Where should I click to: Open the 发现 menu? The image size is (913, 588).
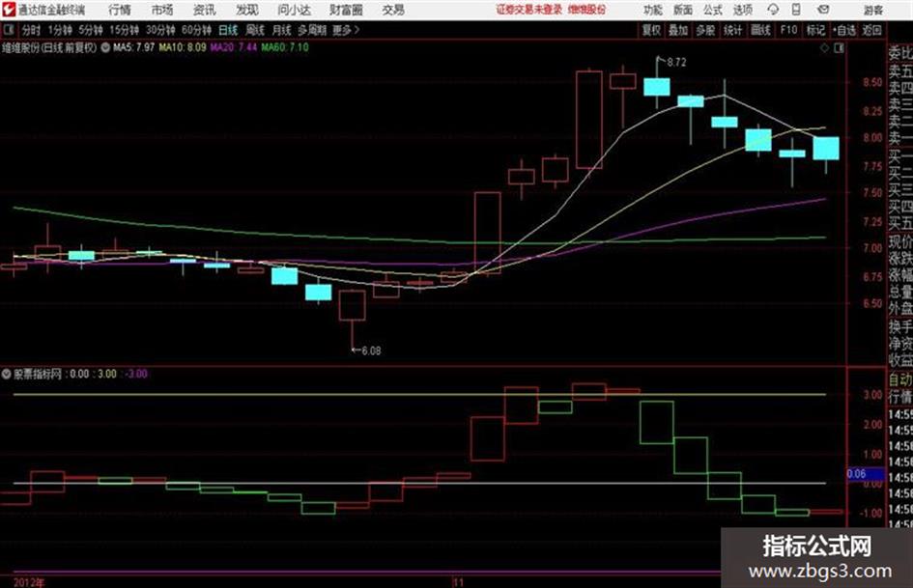[247, 10]
